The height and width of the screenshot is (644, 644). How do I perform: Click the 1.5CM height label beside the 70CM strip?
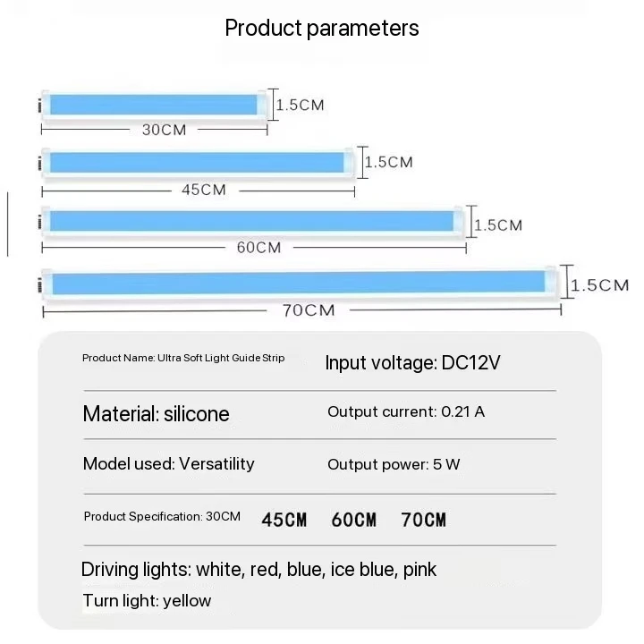pos(600,285)
